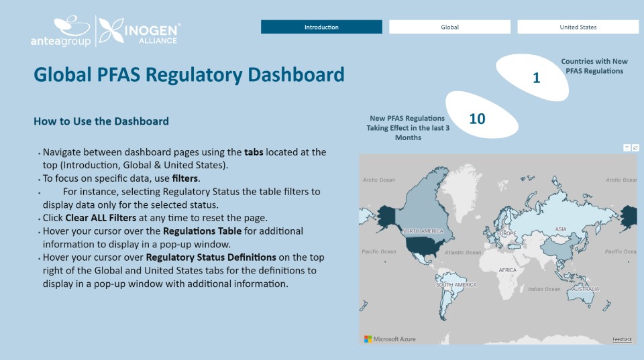644x360 pixels.
Task: Click the How to Use the Dashboard heading
Action: click(x=101, y=121)
